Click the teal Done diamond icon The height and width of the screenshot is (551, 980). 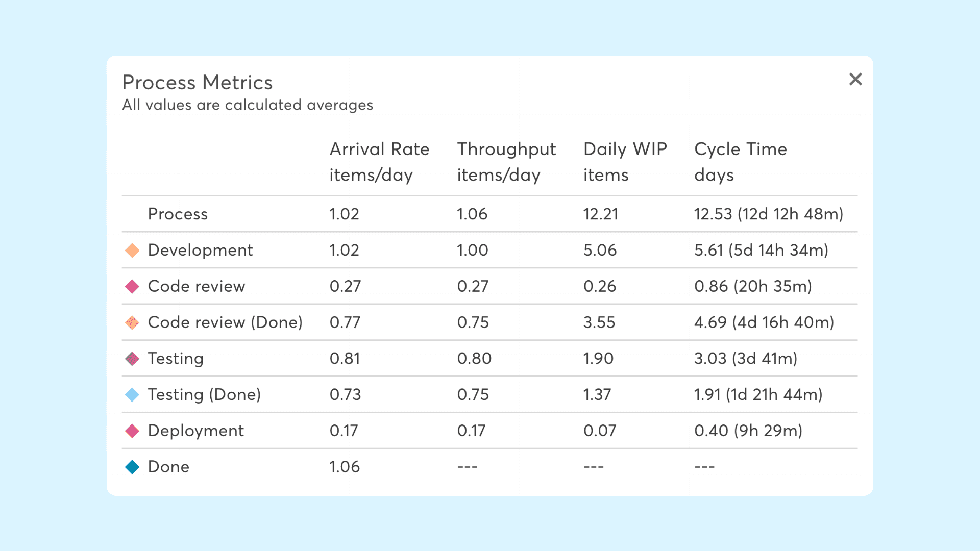click(x=132, y=467)
